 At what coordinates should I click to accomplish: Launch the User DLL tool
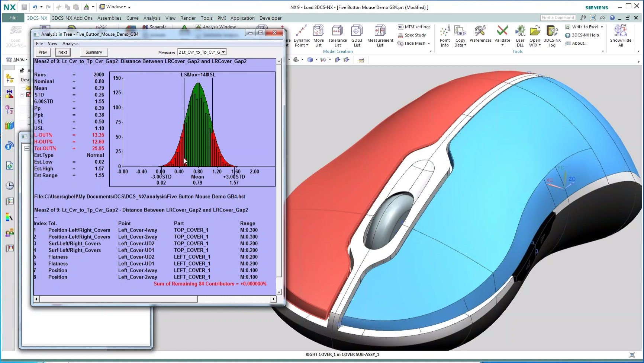(519, 35)
